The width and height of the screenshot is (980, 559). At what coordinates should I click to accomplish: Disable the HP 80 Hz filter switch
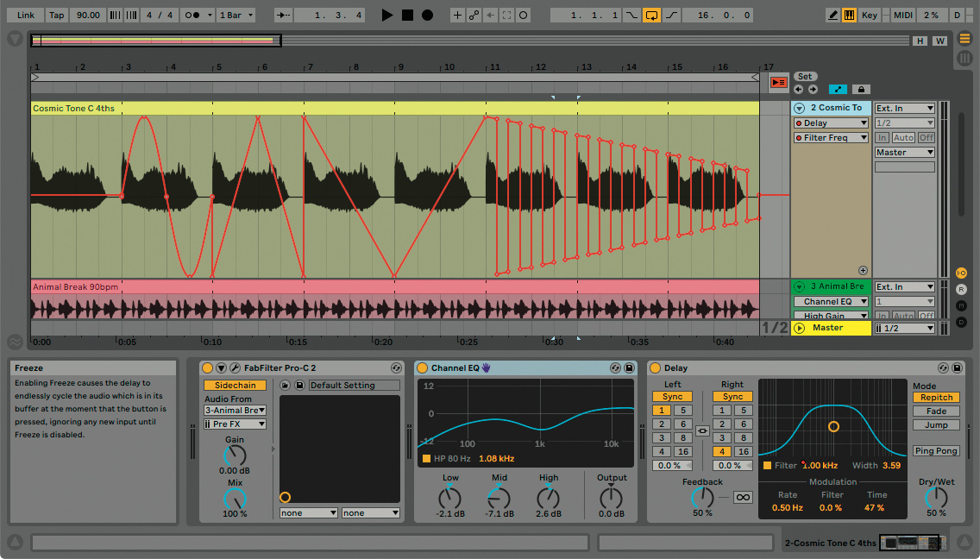(x=426, y=458)
